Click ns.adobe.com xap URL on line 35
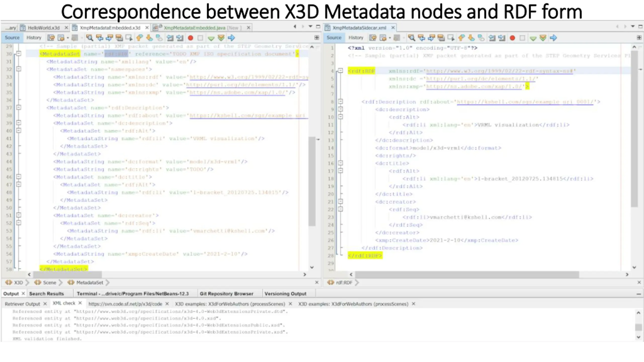 point(237,93)
